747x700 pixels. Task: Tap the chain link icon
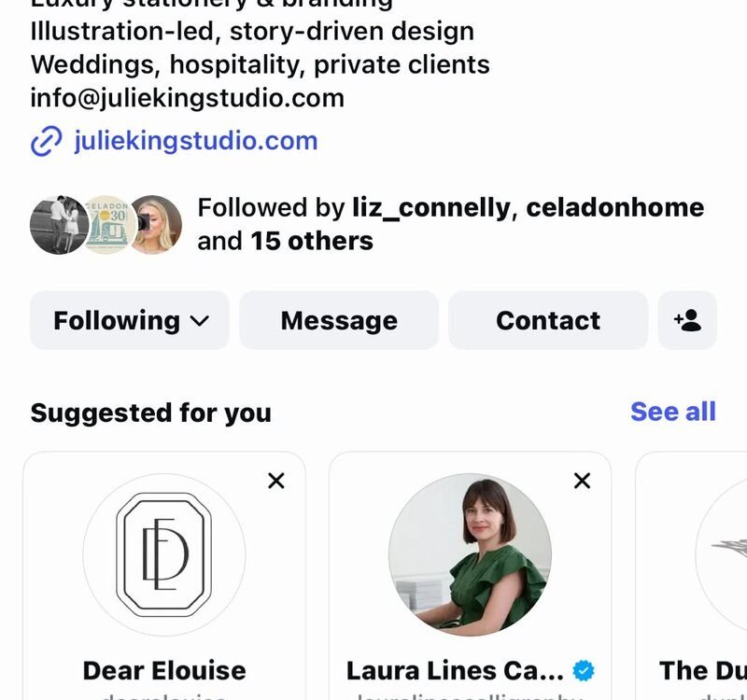pos(46,142)
